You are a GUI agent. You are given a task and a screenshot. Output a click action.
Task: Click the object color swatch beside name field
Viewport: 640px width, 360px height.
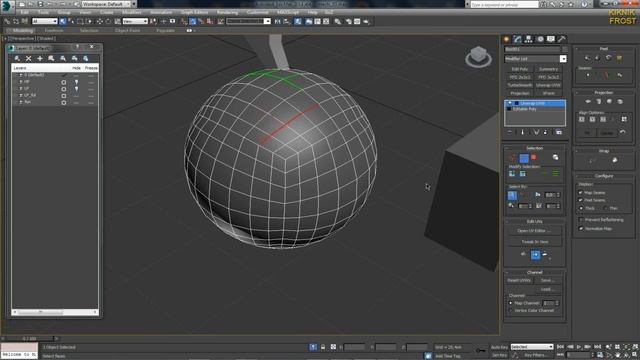click(564, 49)
